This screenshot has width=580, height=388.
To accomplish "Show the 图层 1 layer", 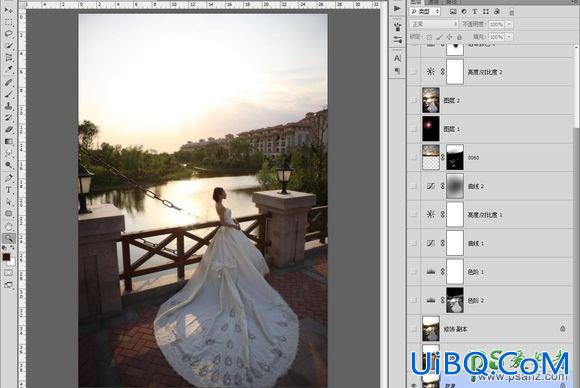I will coord(414,129).
